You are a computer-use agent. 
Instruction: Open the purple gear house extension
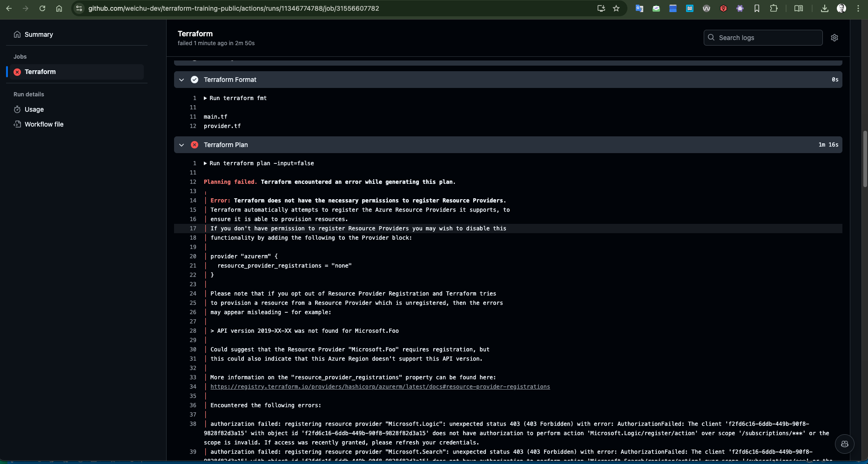740,8
